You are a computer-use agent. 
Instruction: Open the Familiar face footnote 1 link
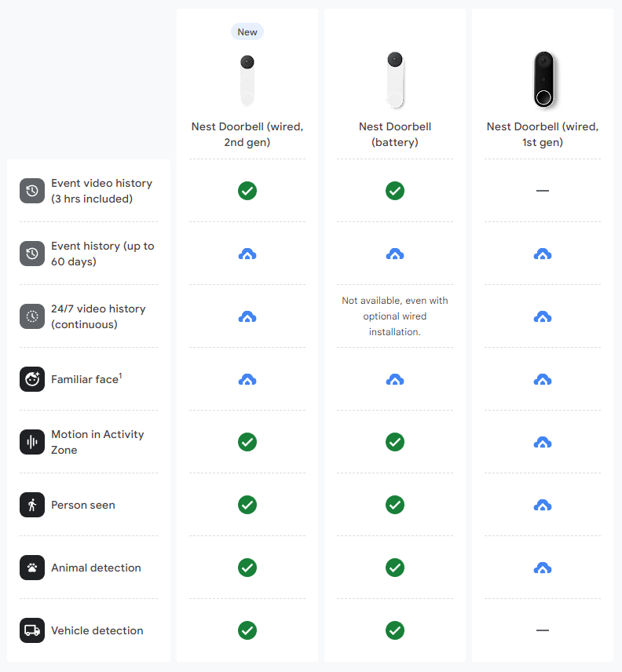click(x=120, y=375)
